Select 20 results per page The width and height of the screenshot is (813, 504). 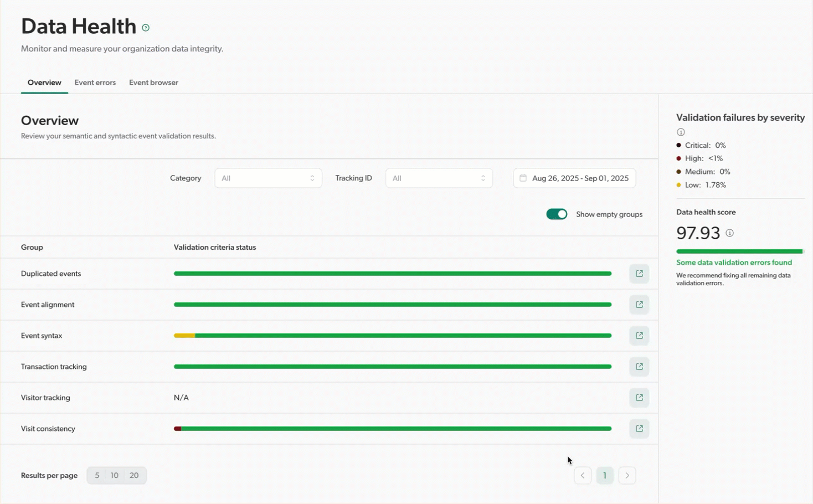click(x=134, y=475)
